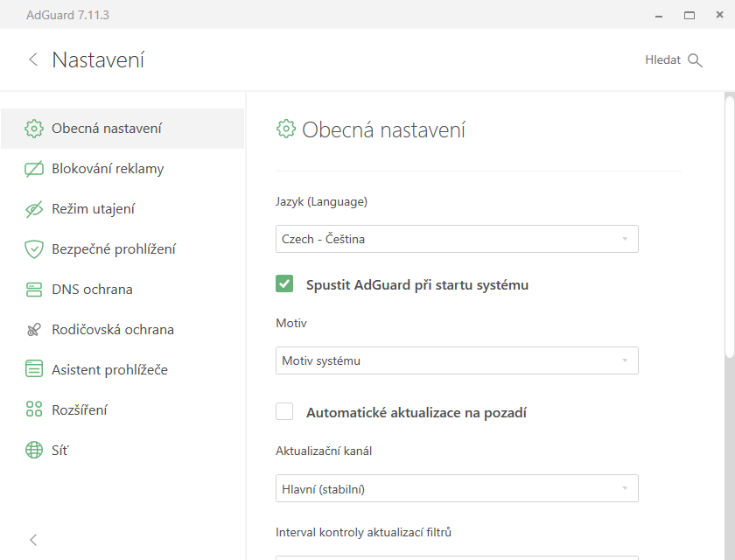Enable Automatické aktualizace na pozadí checkbox
The image size is (735, 560).
tap(284, 411)
